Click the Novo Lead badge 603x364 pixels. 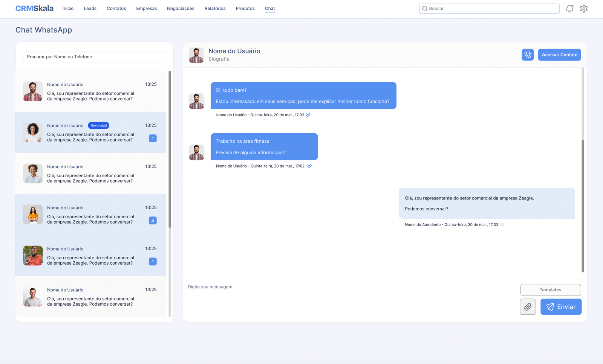(98, 125)
